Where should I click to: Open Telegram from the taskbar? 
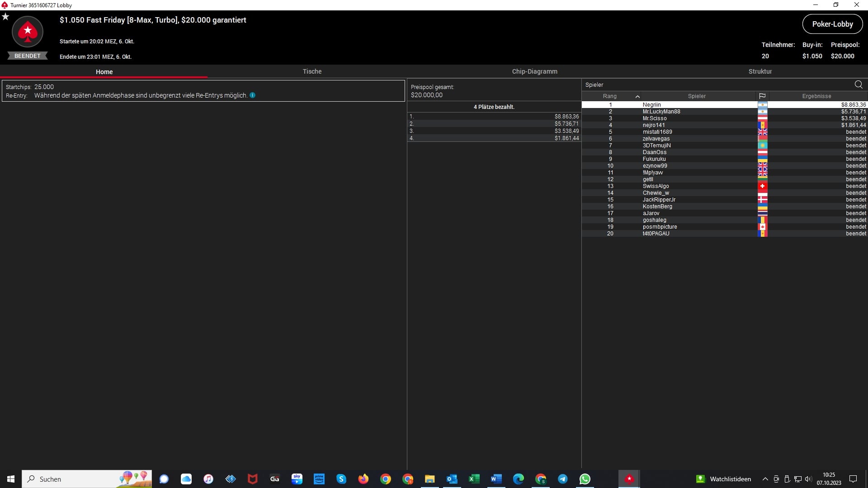562,479
